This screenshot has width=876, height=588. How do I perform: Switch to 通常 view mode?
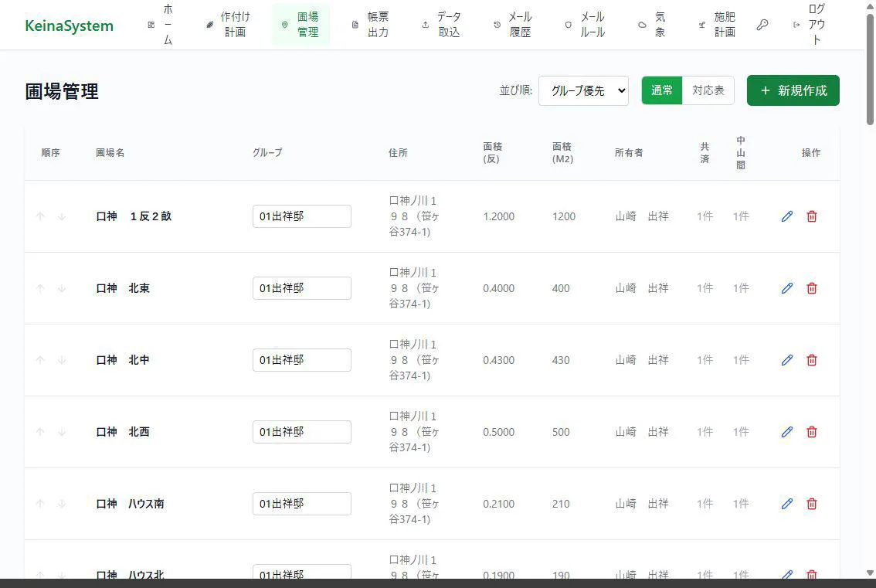661,90
